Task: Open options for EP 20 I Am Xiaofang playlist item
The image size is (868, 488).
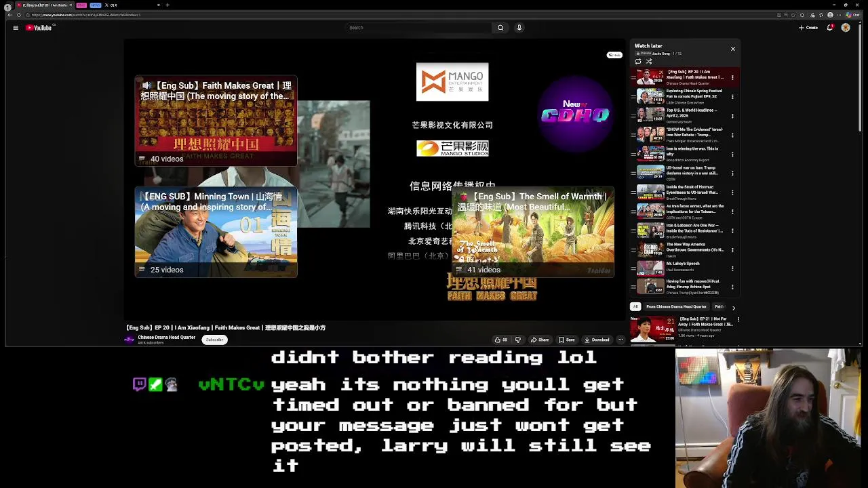Action: [732, 77]
